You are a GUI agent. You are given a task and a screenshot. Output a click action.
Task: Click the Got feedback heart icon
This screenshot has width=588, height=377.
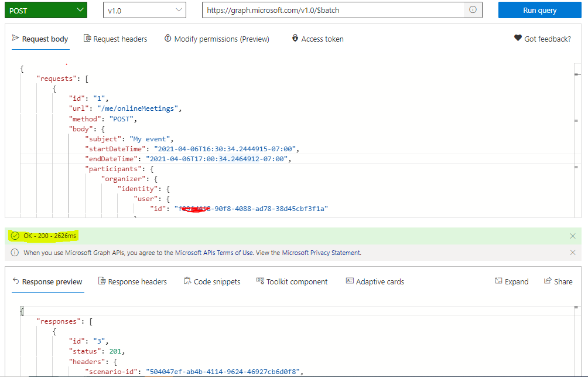(x=518, y=38)
